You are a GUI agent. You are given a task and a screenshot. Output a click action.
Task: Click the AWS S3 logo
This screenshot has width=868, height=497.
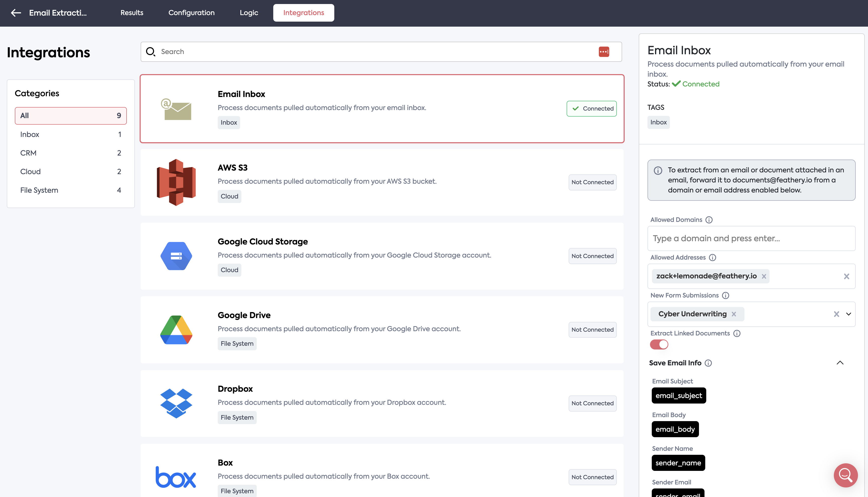[x=176, y=182]
